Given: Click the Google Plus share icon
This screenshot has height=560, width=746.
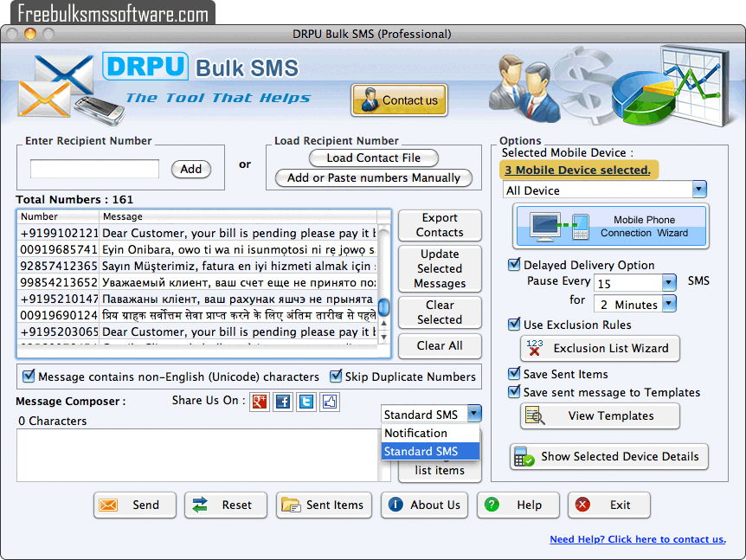Looking at the screenshot, I should pyautogui.click(x=260, y=402).
